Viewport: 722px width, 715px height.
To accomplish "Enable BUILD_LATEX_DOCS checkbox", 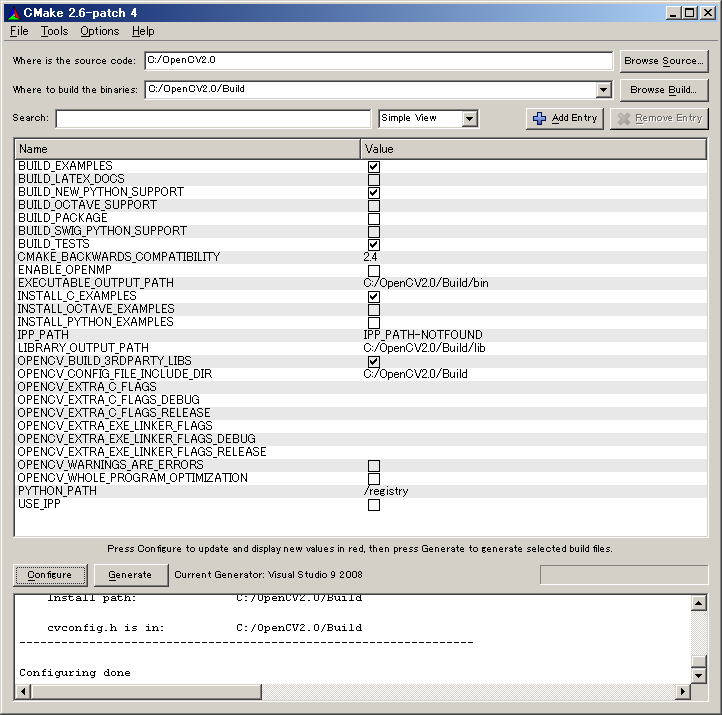I will point(374,180).
